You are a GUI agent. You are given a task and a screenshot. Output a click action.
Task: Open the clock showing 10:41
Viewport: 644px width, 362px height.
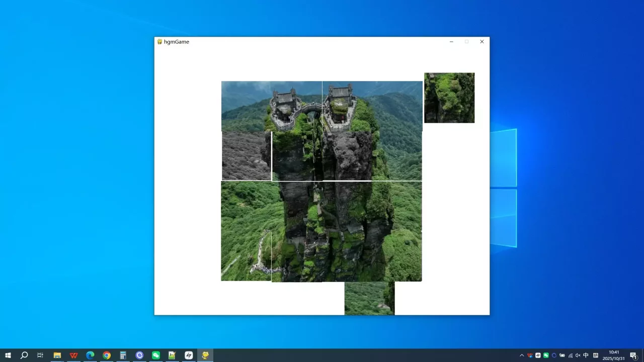pyautogui.click(x=614, y=355)
